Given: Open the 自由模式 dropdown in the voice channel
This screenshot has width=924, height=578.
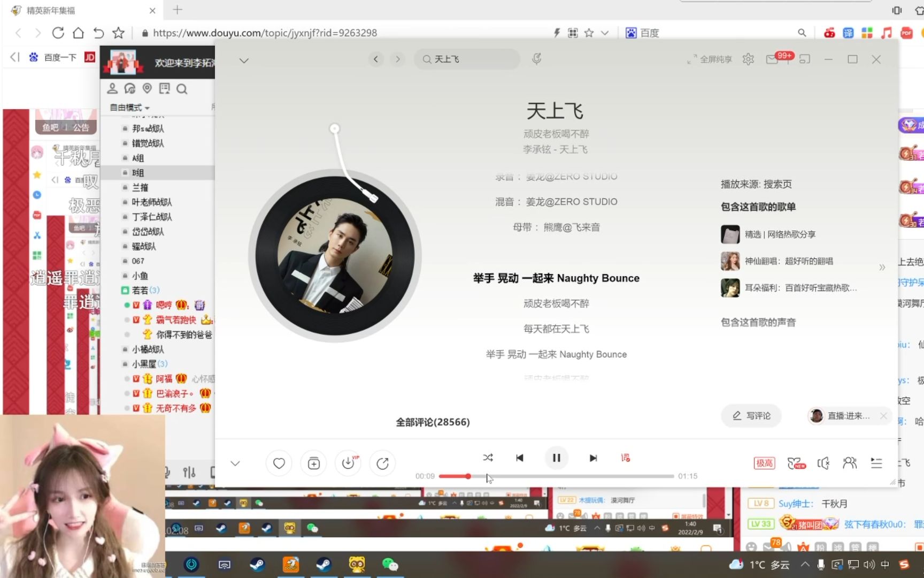Looking at the screenshot, I should pyautogui.click(x=129, y=108).
